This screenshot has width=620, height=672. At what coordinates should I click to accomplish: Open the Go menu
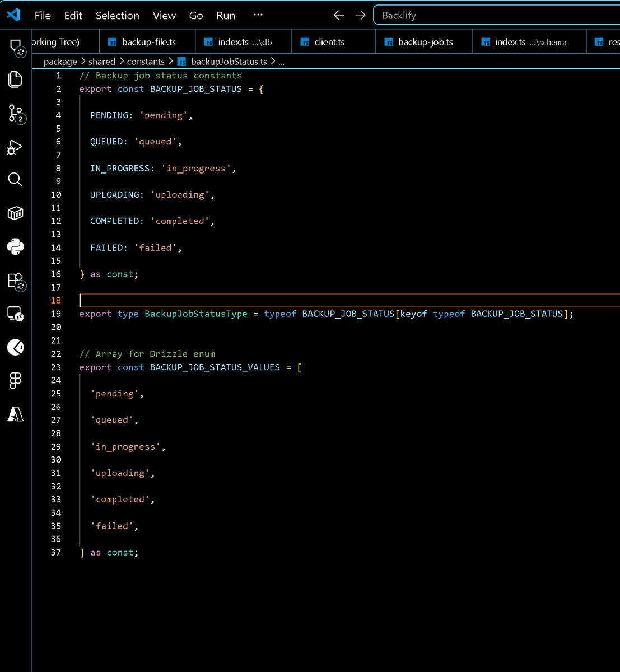click(196, 15)
